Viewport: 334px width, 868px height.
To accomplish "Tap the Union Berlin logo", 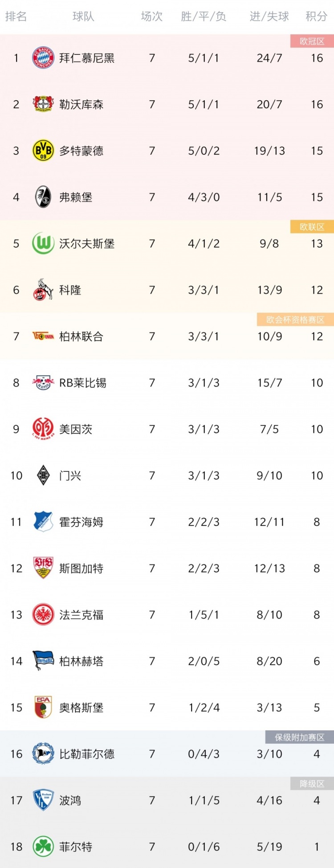I will pos(43,336).
